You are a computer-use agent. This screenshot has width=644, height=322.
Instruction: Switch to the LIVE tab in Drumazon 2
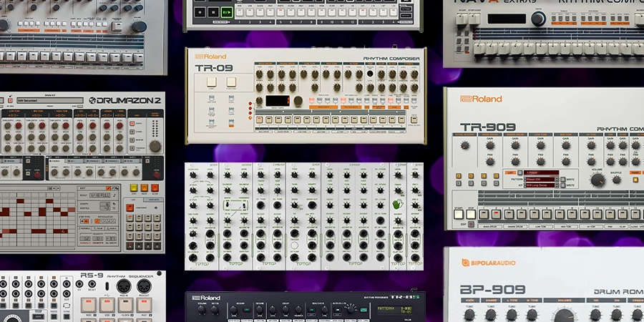coord(133,200)
